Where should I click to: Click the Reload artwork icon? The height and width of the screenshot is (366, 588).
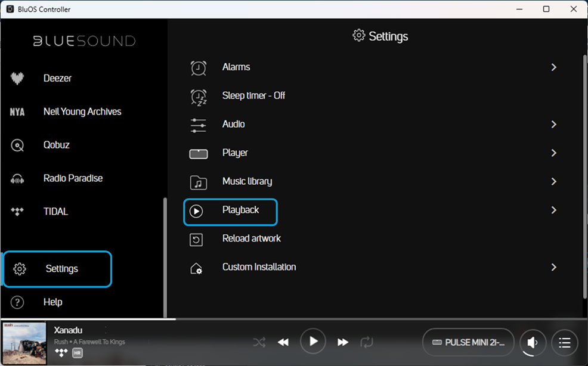(x=196, y=240)
